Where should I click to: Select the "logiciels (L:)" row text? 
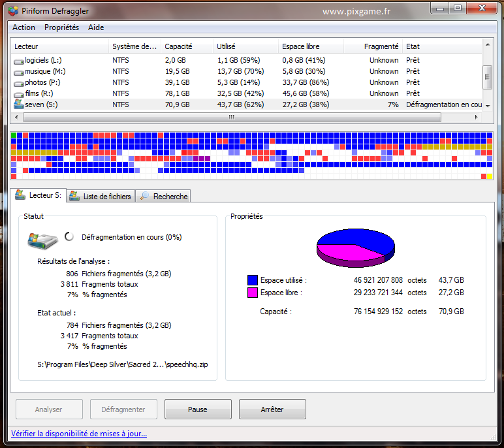pyautogui.click(x=43, y=61)
